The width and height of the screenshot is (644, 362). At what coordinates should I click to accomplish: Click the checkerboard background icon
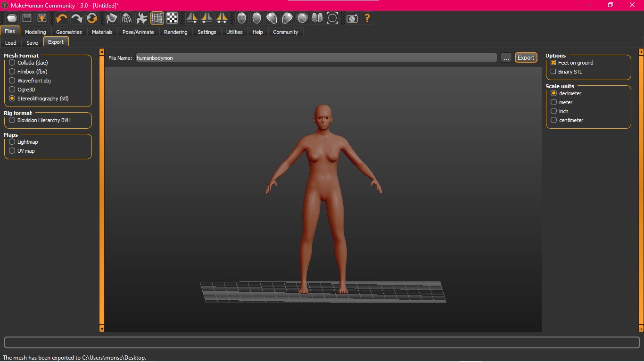(172, 18)
